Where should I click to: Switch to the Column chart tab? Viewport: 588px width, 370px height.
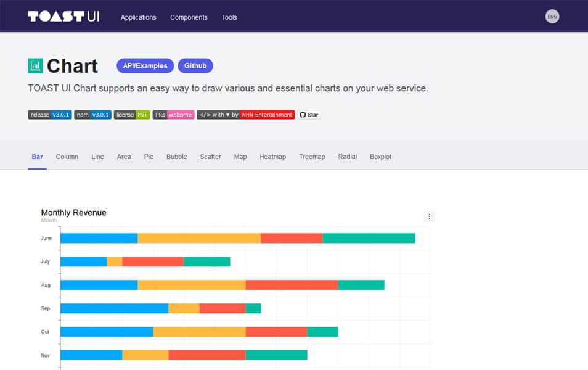[x=67, y=157]
